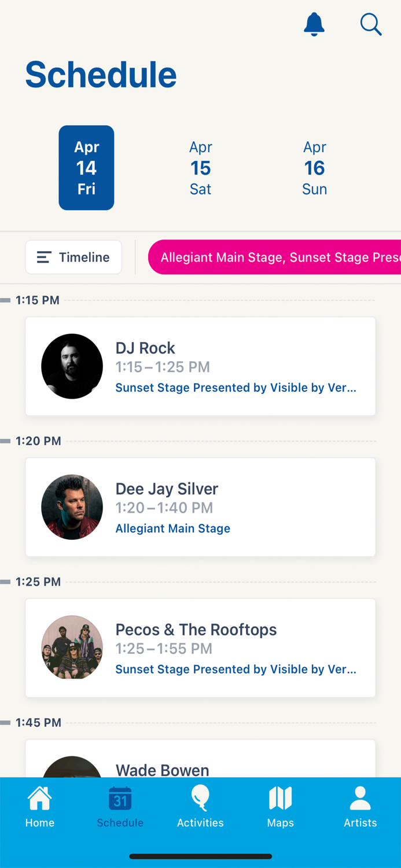Open the Wade Bowen card

click(x=200, y=764)
